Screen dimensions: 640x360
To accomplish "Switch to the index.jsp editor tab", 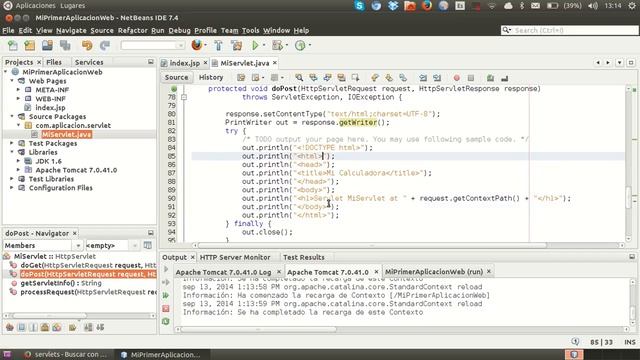I will tap(184, 63).
